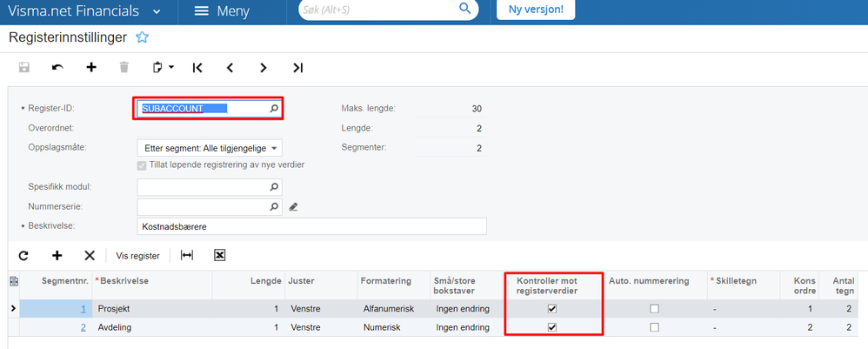Toggle register value check for Avdeling
Screen dimensions: 868x349
pyautogui.click(x=551, y=327)
